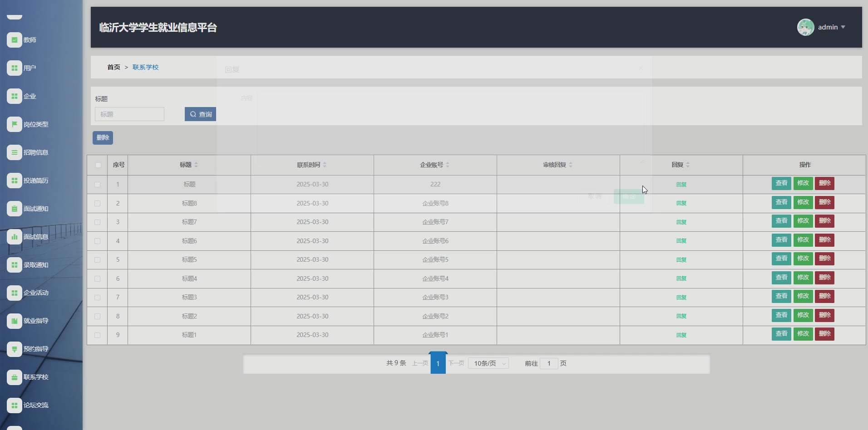The image size is (868, 430).
Task: Click the 回复 link in 标题7 row
Action: tap(681, 222)
